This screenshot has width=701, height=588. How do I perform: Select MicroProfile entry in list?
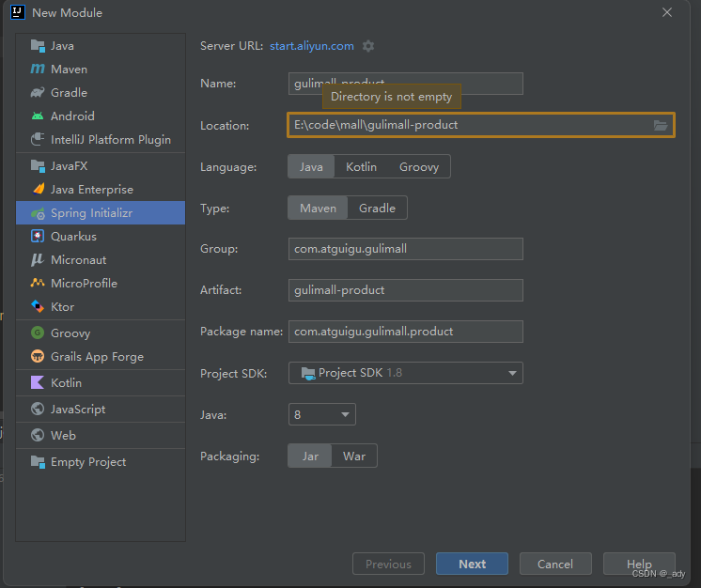101,284
